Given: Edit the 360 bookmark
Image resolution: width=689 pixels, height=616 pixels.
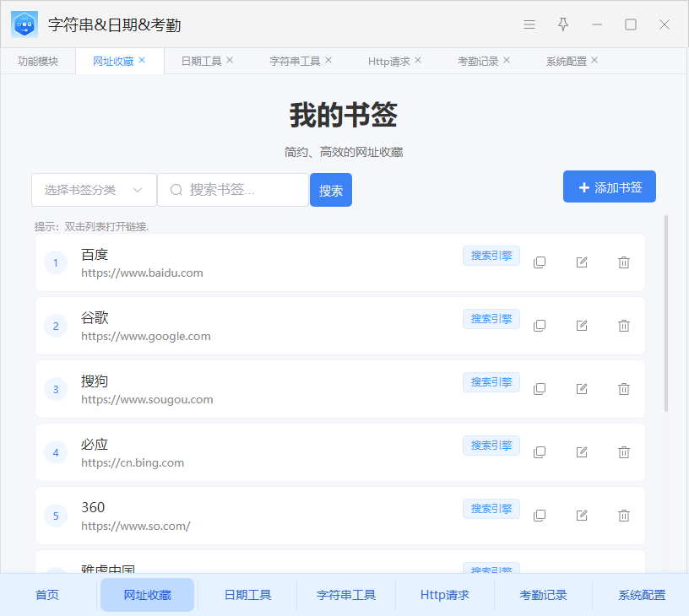Looking at the screenshot, I should coord(581,516).
